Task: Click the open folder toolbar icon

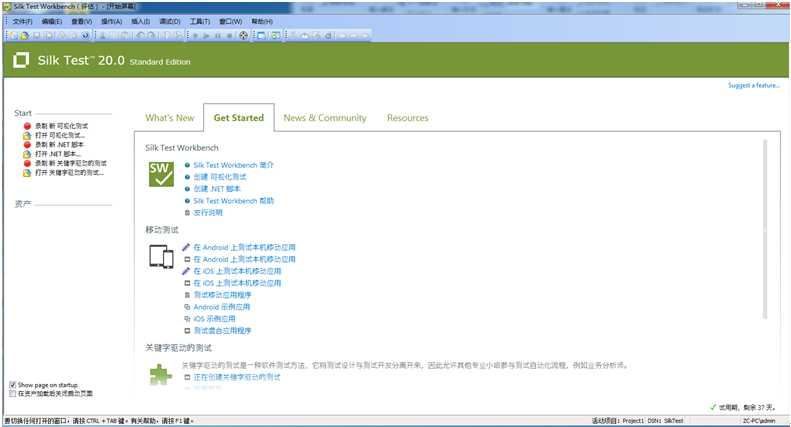Action: click(x=24, y=35)
